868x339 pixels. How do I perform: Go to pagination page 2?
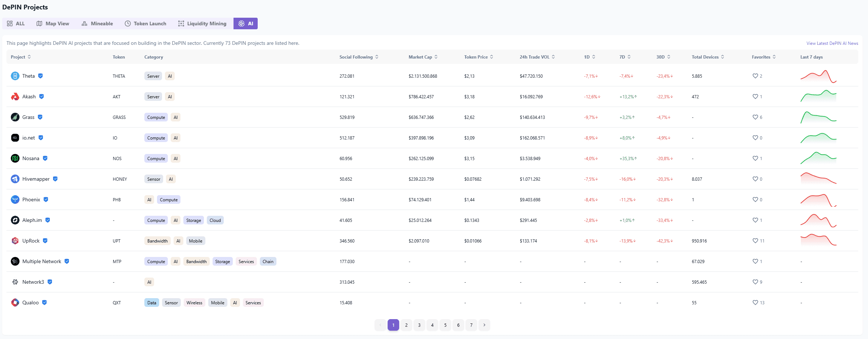pyautogui.click(x=406, y=325)
